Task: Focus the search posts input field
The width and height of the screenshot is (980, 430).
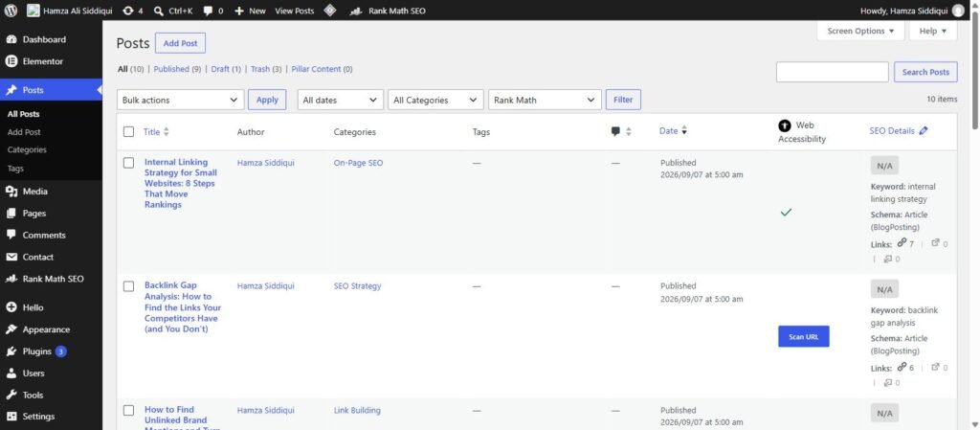Action: [x=832, y=72]
